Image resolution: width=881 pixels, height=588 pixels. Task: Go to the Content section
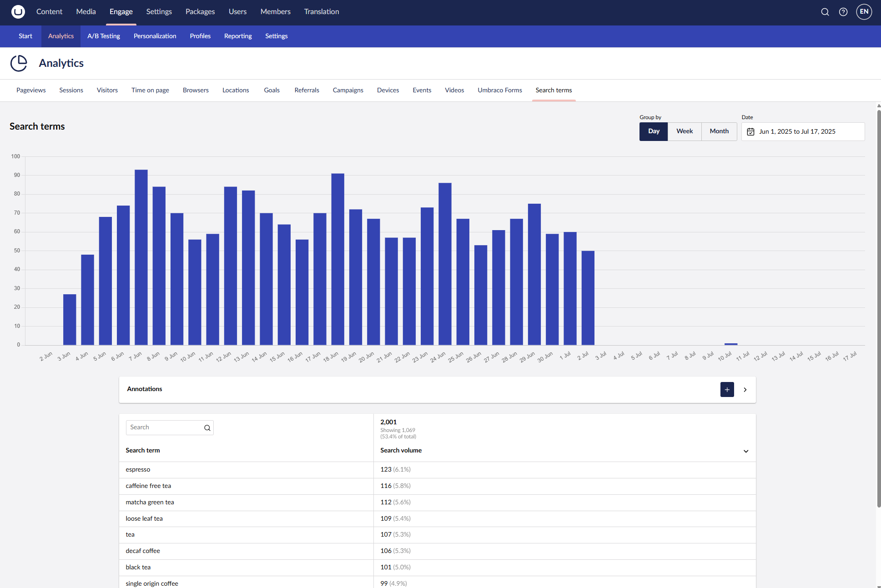pos(49,12)
